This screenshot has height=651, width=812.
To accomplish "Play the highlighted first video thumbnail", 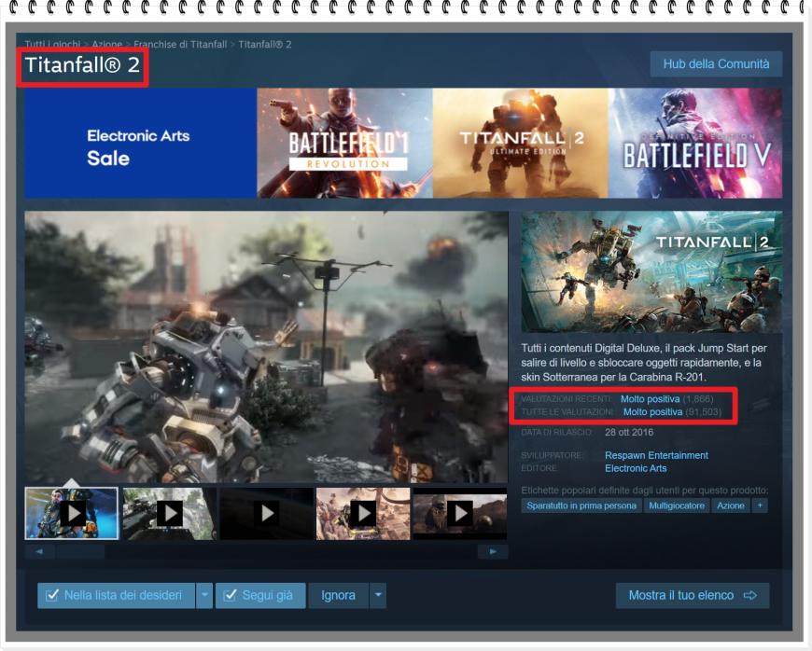I will click(x=75, y=511).
